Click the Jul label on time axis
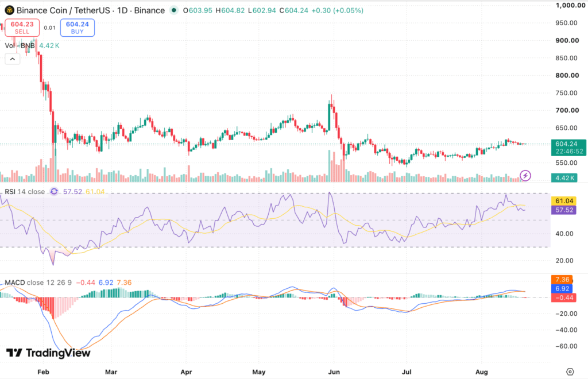The height and width of the screenshot is (379, 588). tap(407, 372)
